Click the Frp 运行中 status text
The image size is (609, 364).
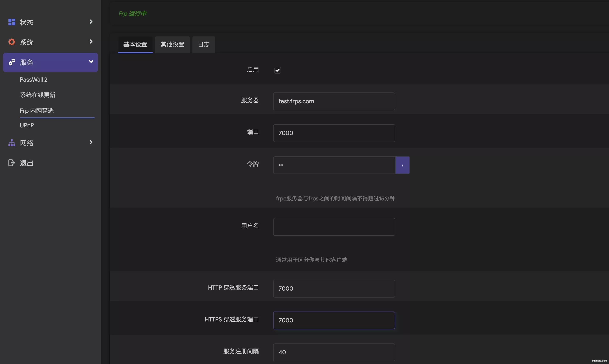pyautogui.click(x=132, y=14)
